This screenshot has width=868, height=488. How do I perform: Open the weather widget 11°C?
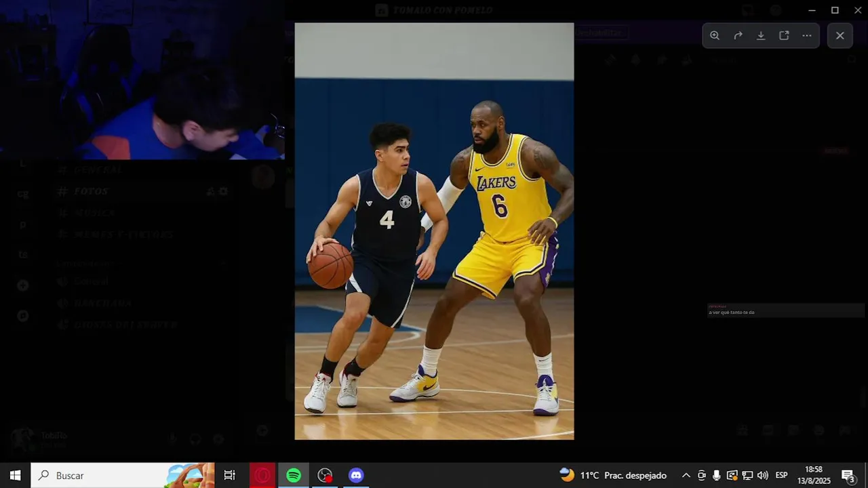tap(613, 475)
